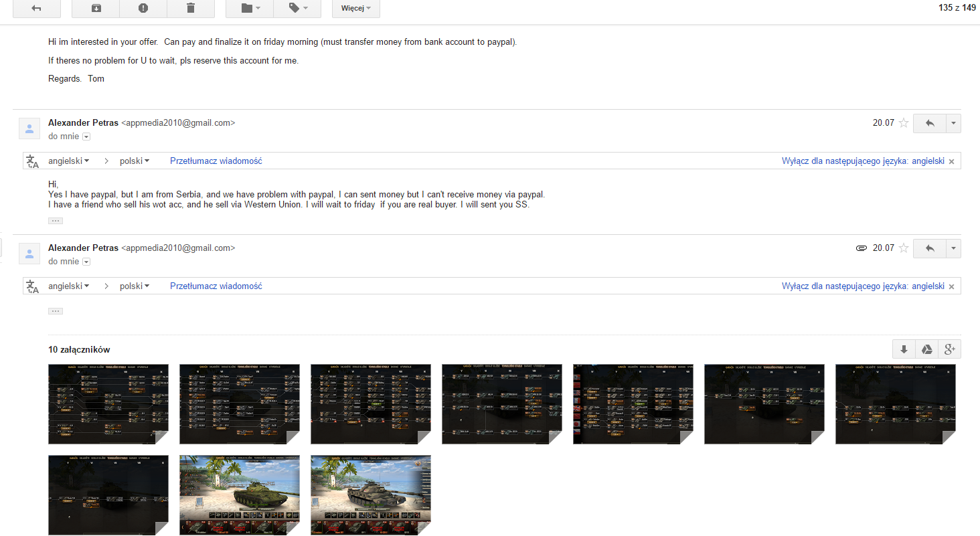Click 'Przetłumacz wiadomość' in second message
Image resolution: width=980 pixels, height=536 pixels.
(216, 286)
